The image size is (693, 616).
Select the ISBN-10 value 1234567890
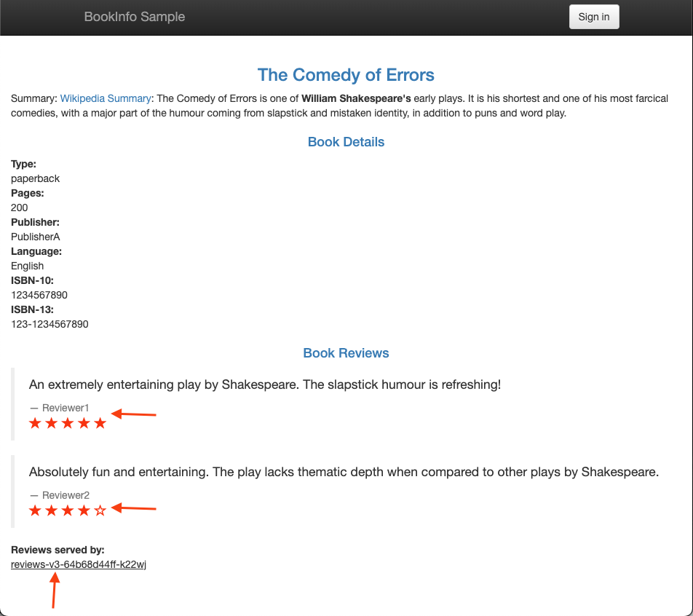[x=39, y=295]
